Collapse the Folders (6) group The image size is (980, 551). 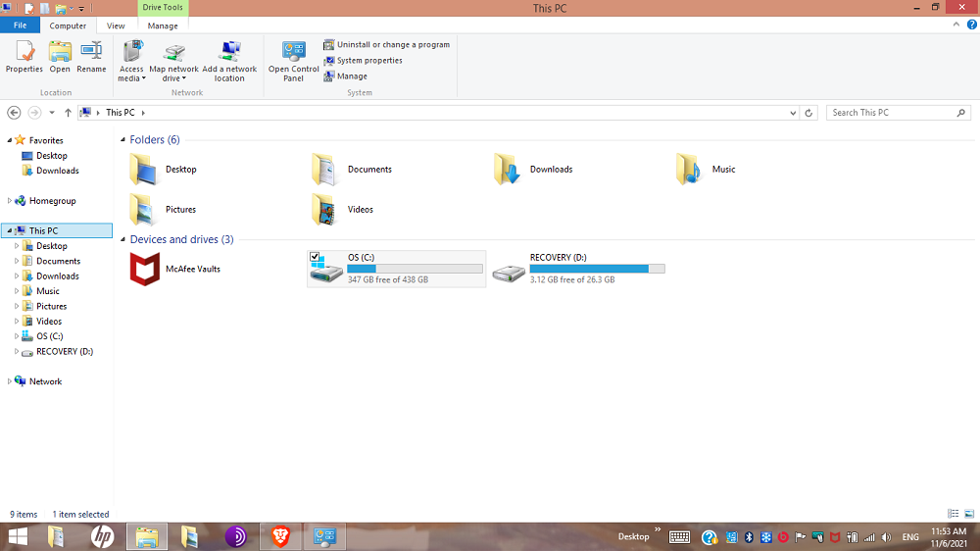123,139
